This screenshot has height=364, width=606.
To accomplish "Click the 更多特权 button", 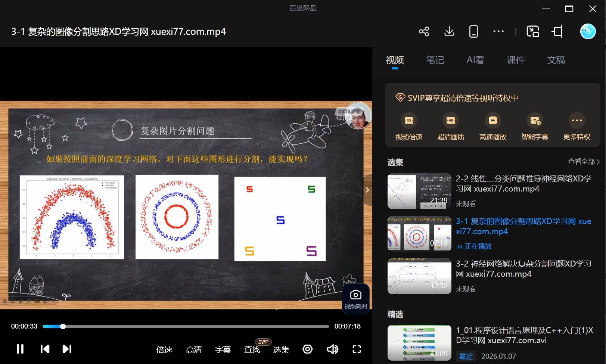I will click(577, 127).
